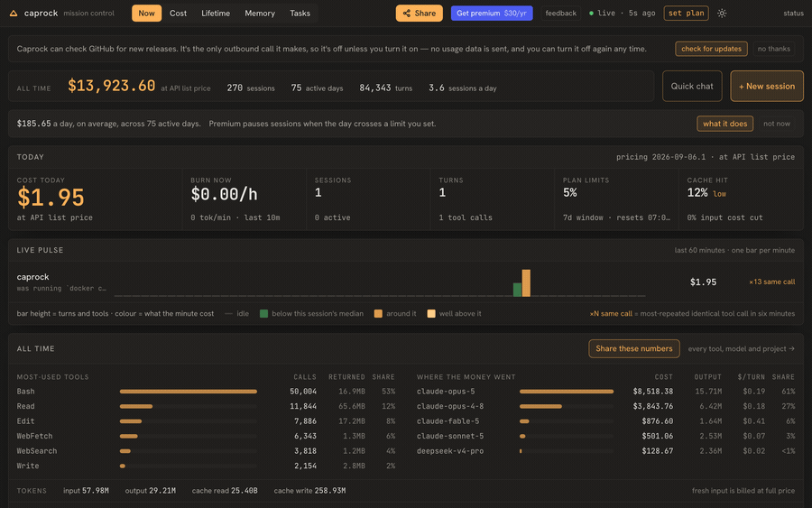This screenshot has width=812, height=508.
Task: Click the caprock session name in Live Pulse
Action: pos(32,277)
